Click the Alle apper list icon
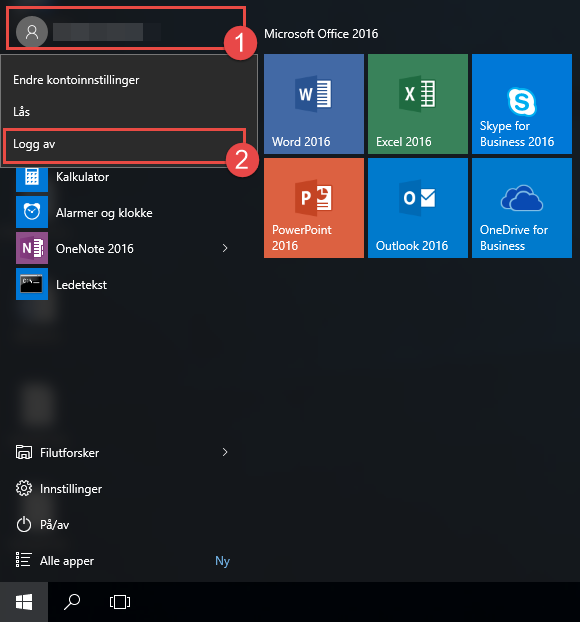Screen dimensions: 580x622 point(23,560)
